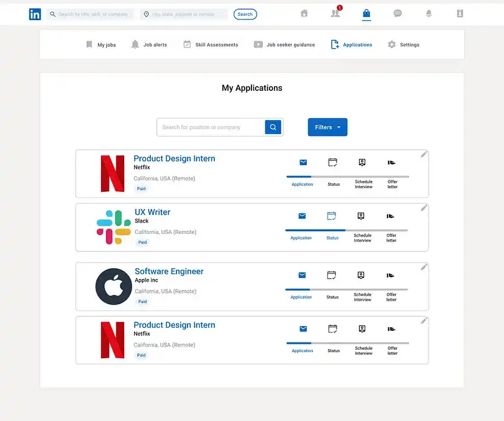
Task: Open the Software Engineer job title link
Action: coord(169,272)
